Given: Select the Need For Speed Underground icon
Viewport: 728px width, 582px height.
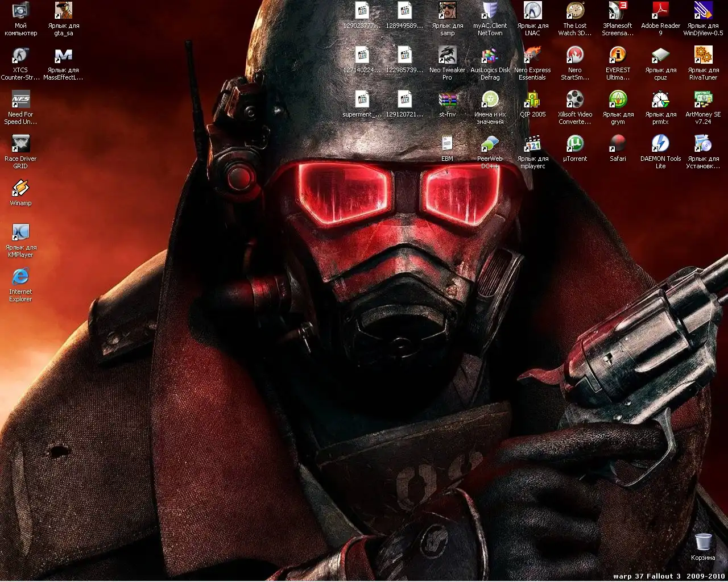Looking at the screenshot, I should pyautogui.click(x=20, y=100).
